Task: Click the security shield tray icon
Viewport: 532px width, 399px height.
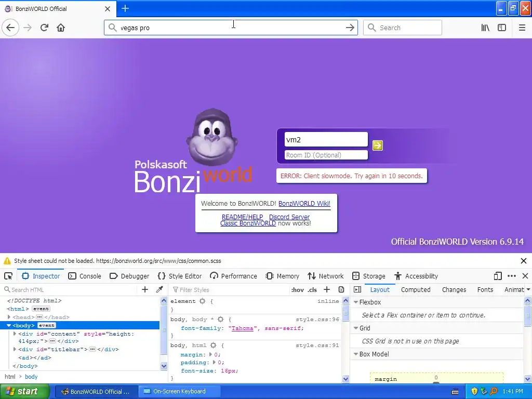Action: point(474,391)
